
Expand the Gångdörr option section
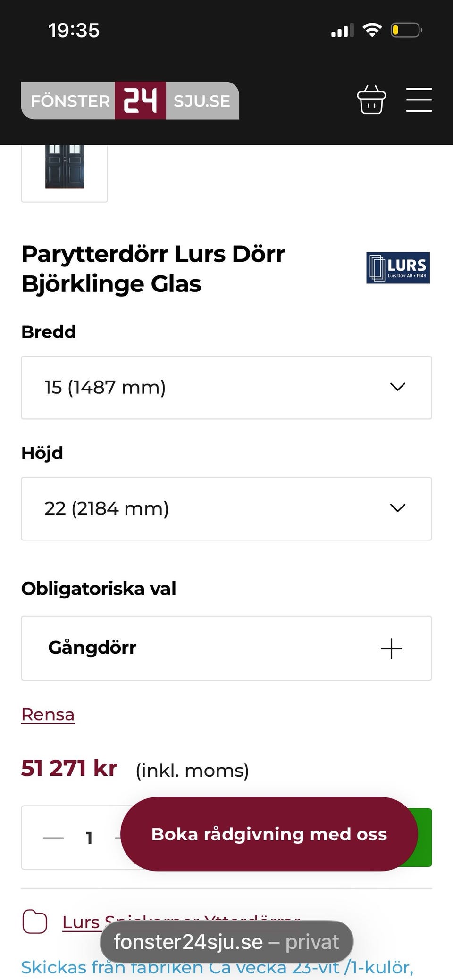[226, 648]
